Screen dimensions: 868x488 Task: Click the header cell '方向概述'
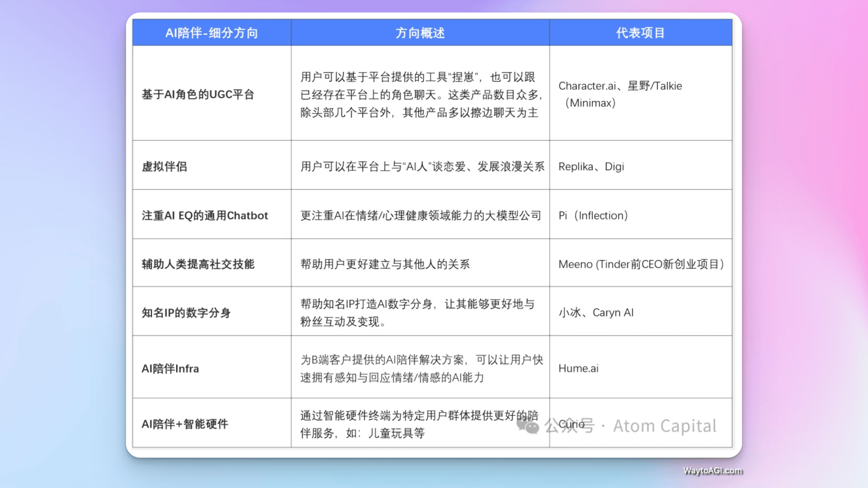pos(420,33)
